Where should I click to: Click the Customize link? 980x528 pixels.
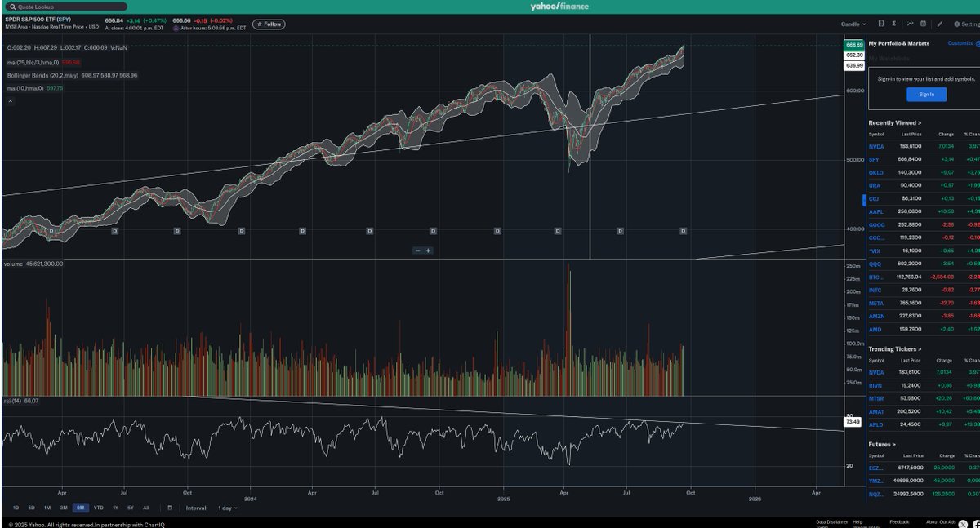click(960, 43)
